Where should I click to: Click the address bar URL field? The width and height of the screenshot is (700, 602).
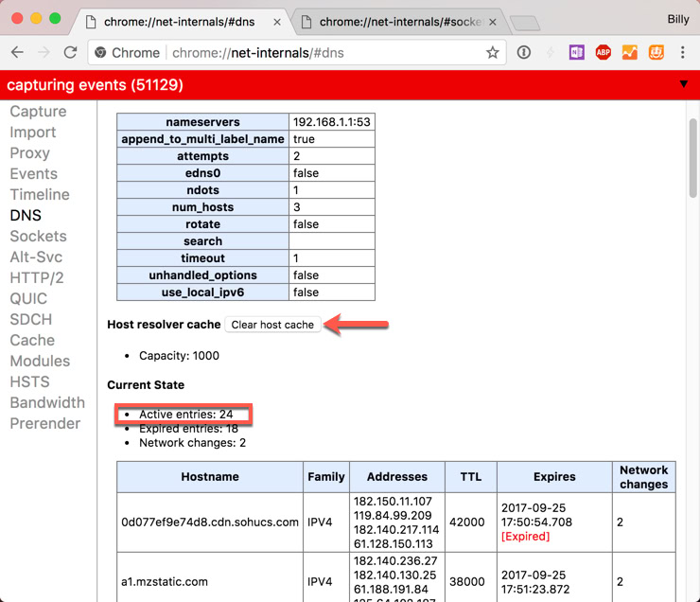pyautogui.click(x=312, y=53)
